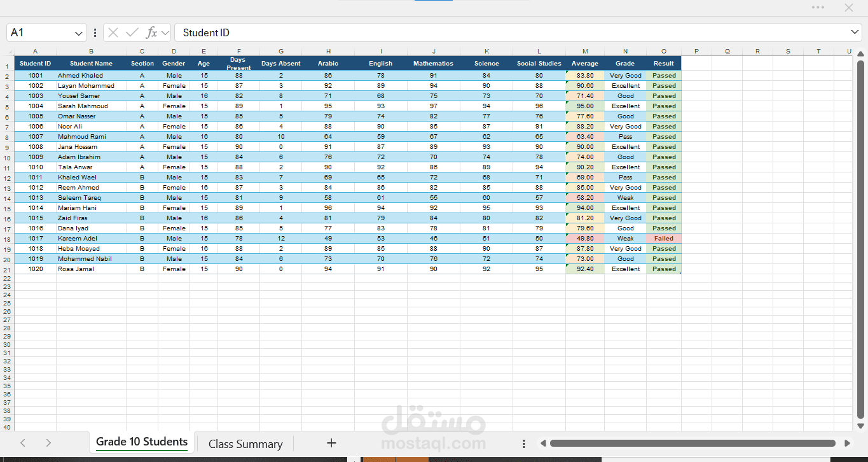This screenshot has height=462, width=868.
Task: Select the Student Name header cell
Action: click(x=91, y=64)
